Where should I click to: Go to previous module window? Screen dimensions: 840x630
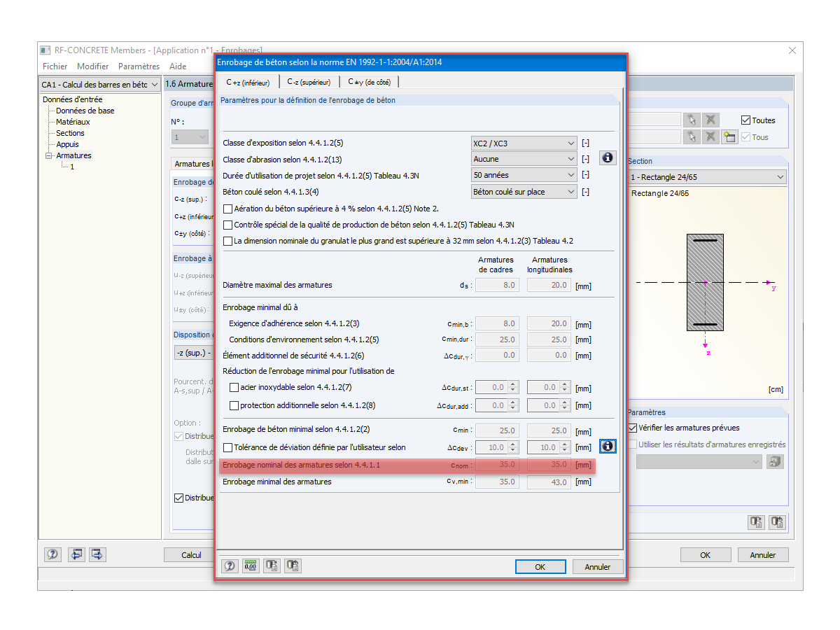(76, 554)
